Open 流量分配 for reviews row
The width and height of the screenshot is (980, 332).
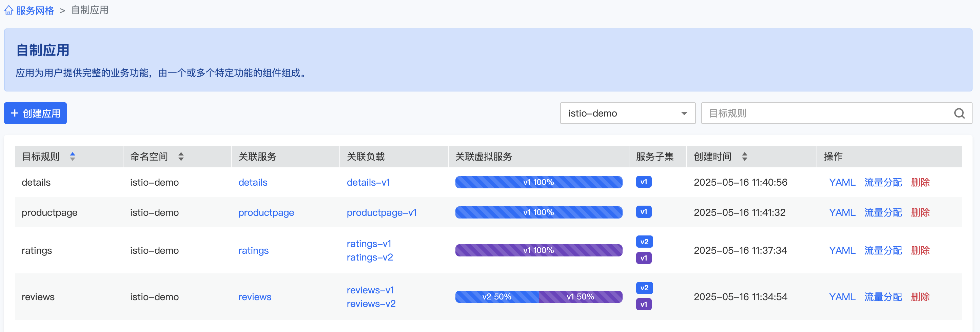pyautogui.click(x=883, y=297)
